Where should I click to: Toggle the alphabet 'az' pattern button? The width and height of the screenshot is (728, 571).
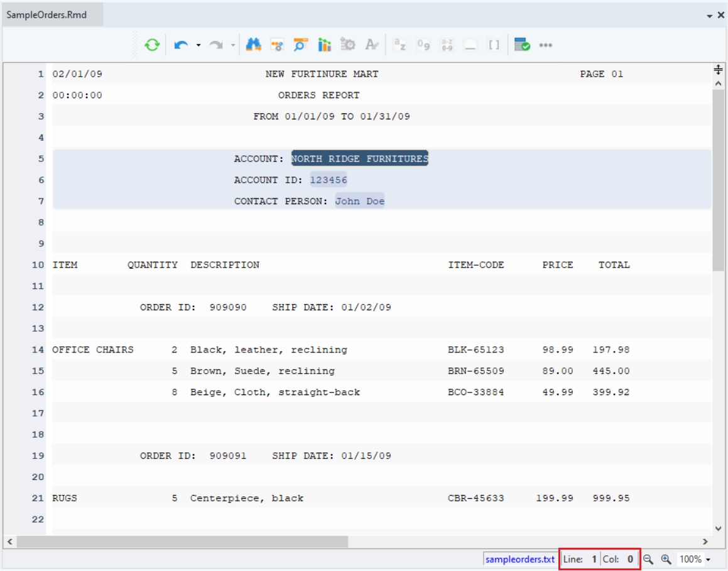point(399,45)
